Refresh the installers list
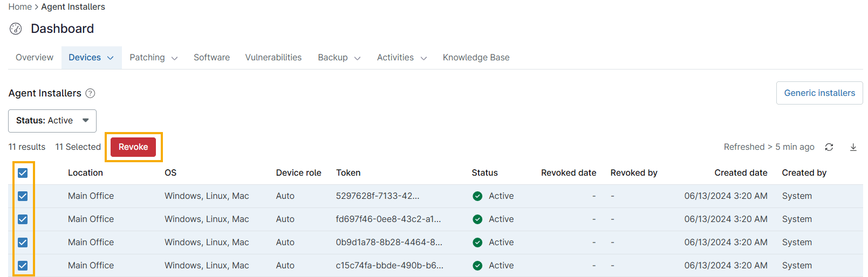This screenshot has height=277, width=868. 829,147
